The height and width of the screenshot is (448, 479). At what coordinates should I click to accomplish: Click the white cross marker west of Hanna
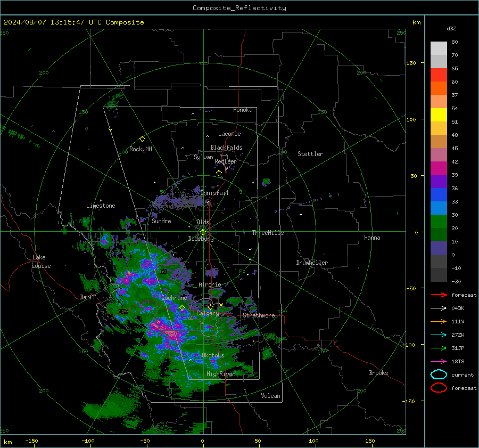(301, 214)
